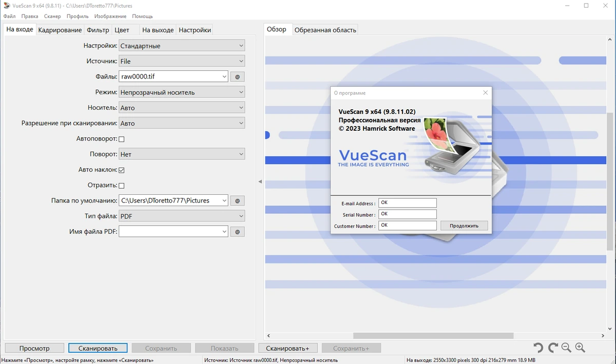Open the Настройки dropdown showing Стандартные

coord(182,46)
